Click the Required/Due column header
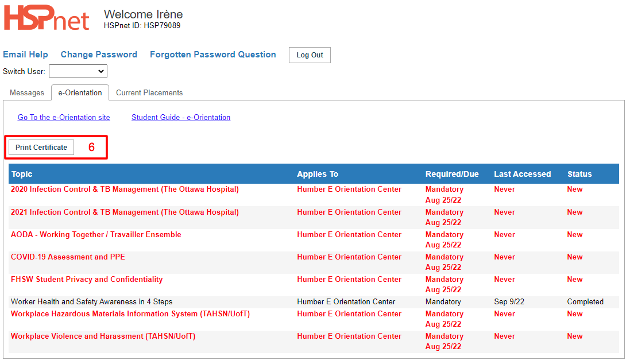630x364 pixels. tap(452, 174)
